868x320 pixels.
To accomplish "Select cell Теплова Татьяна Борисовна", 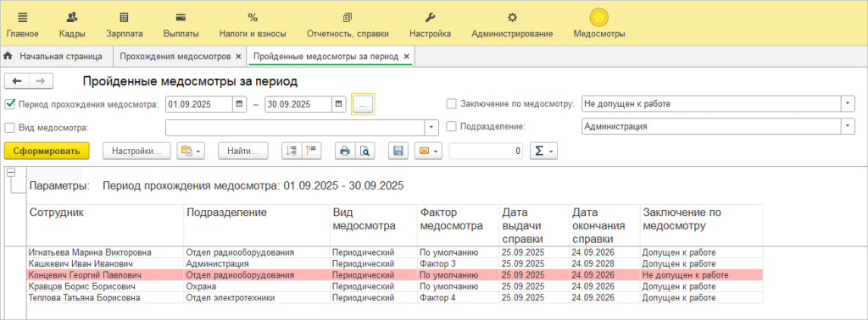I will [x=105, y=297].
